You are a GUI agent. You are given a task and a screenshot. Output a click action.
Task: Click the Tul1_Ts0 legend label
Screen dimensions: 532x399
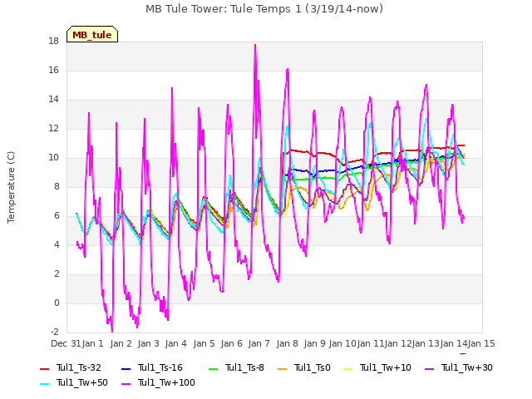313,367
